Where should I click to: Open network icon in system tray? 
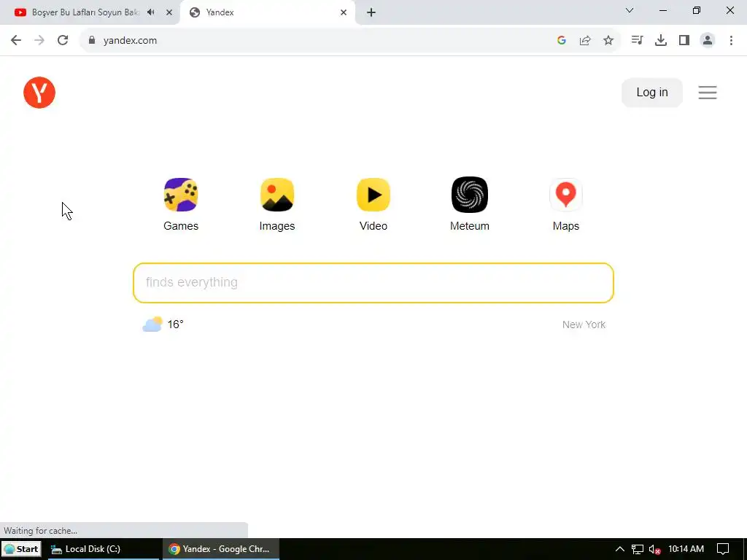638,550
